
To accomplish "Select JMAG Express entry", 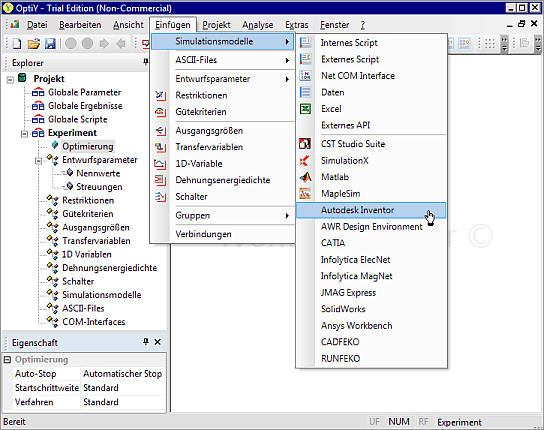I will pos(371,293).
